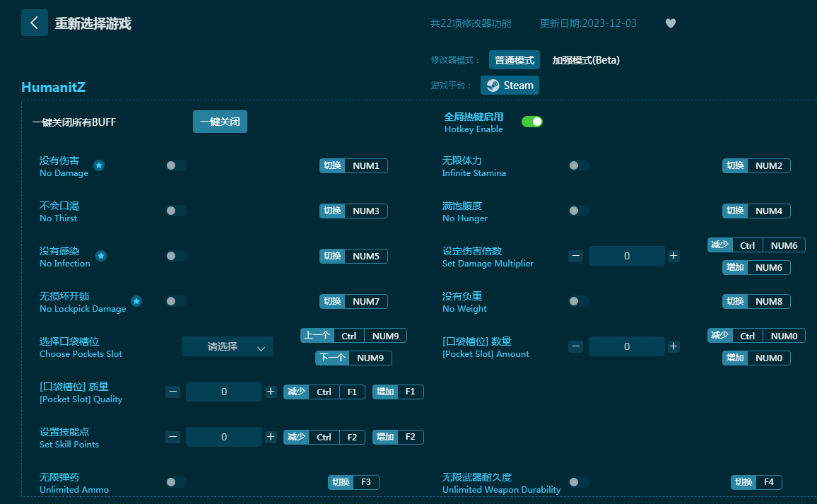Click the Pocket Slot Amount value field
The width and height of the screenshot is (817, 504).
coord(627,346)
